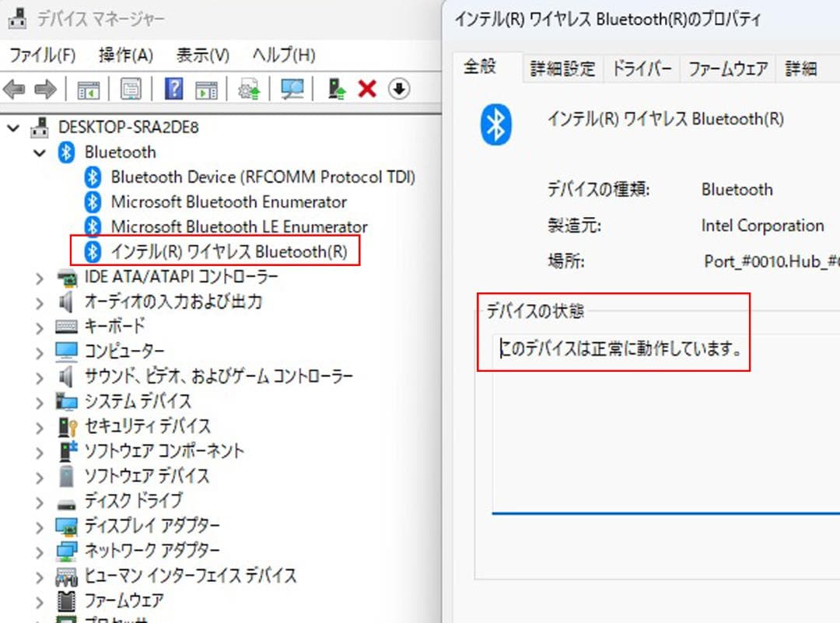Collapse the Bluetooth device tree
840x623 pixels.
[x=40, y=152]
